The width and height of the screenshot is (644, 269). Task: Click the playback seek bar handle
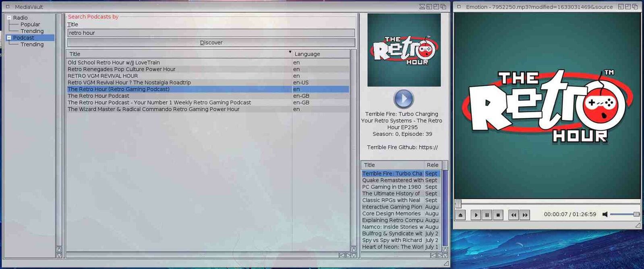(x=458, y=204)
